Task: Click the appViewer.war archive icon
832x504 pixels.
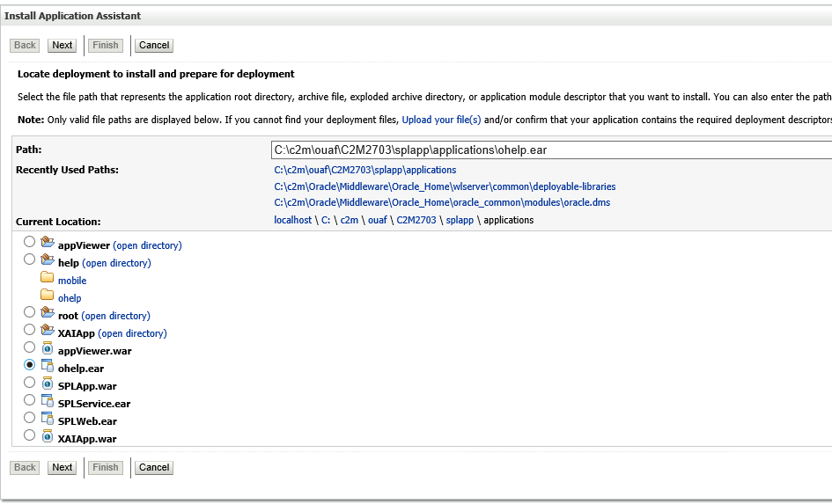Action: (x=48, y=348)
